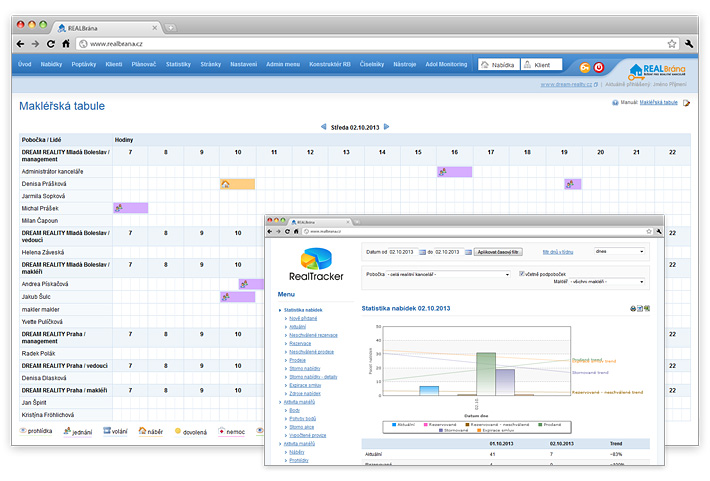Open calendar picker next to Datum od

[x=422, y=252]
